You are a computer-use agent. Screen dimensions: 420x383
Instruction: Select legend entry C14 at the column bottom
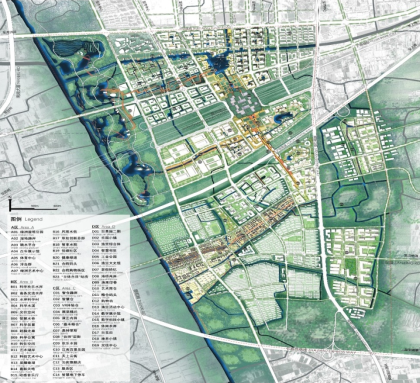69,375
